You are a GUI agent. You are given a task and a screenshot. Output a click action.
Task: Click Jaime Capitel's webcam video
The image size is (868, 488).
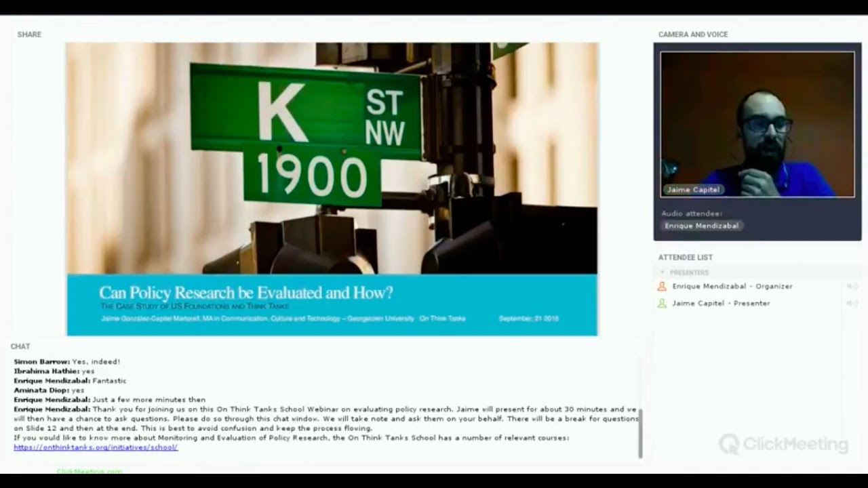point(757,125)
